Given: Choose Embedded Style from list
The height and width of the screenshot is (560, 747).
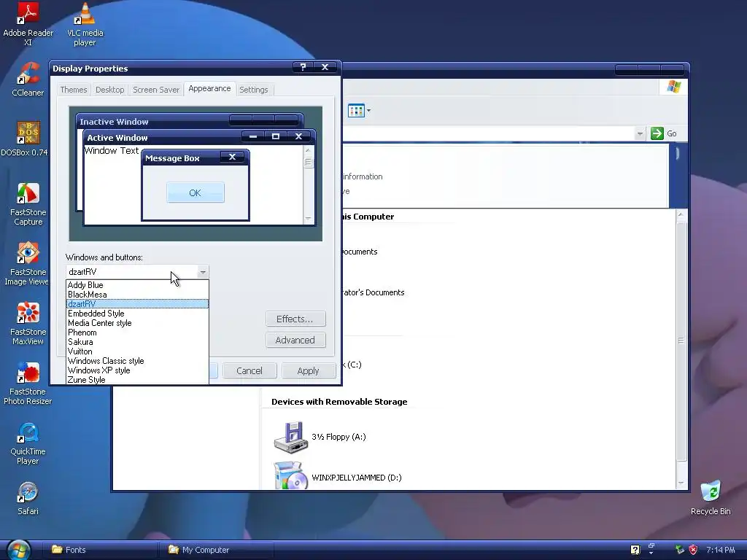Looking at the screenshot, I should click(137, 314).
